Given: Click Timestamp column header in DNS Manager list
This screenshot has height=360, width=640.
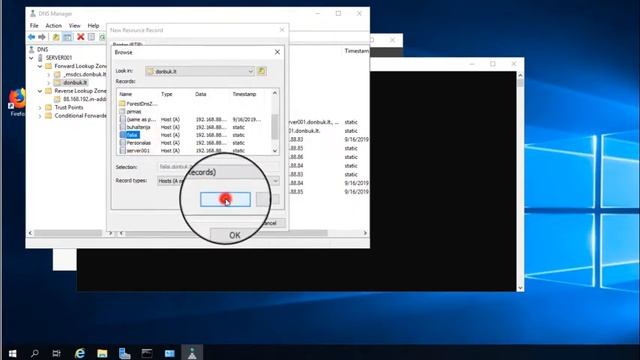Looking at the screenshot, I should pyautogui.click(x=356, y=51).
